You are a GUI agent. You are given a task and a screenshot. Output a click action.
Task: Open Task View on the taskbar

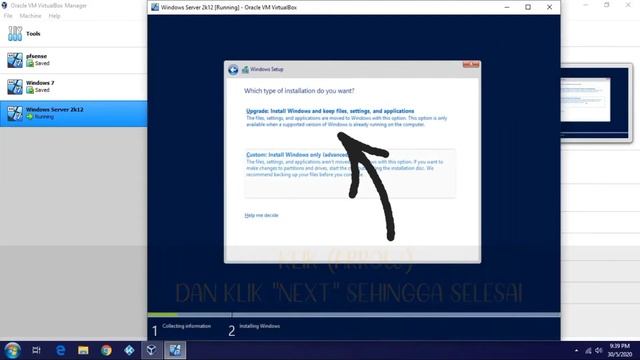coord(36,350)
